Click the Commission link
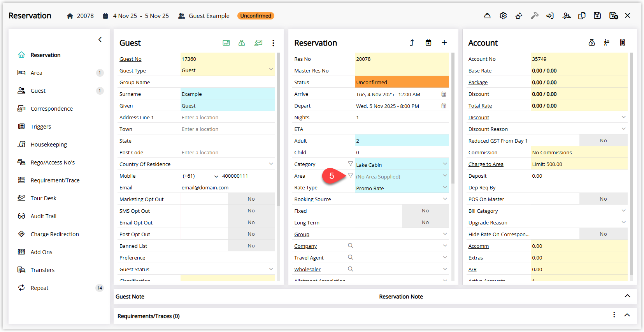The image size is (644, 332). tap(483, 153)
